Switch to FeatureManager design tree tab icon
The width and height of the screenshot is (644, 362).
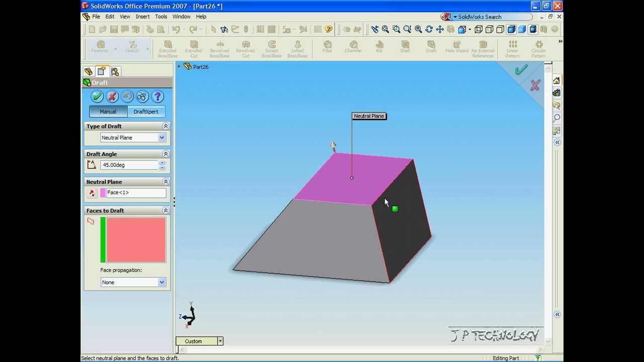click(x=89, y=71)
